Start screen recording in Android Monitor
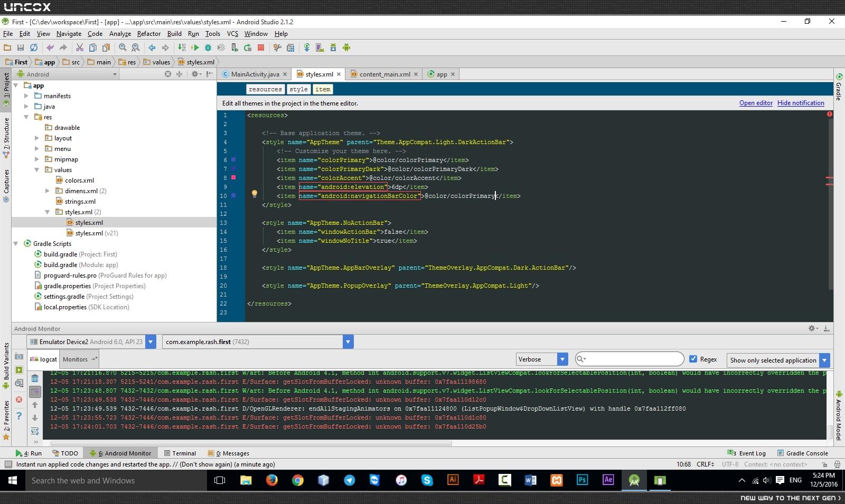The image size is (845, 504). point(19,370)
